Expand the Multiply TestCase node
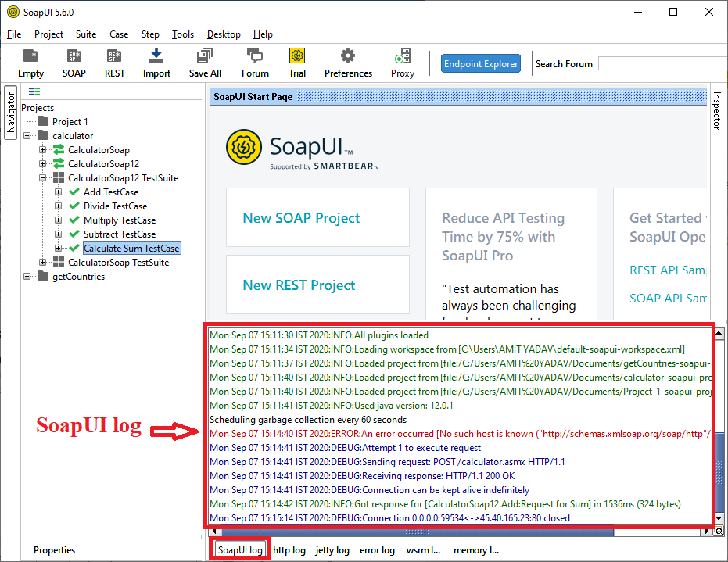This screenshot has height=562, width=728. pos(58,220)
